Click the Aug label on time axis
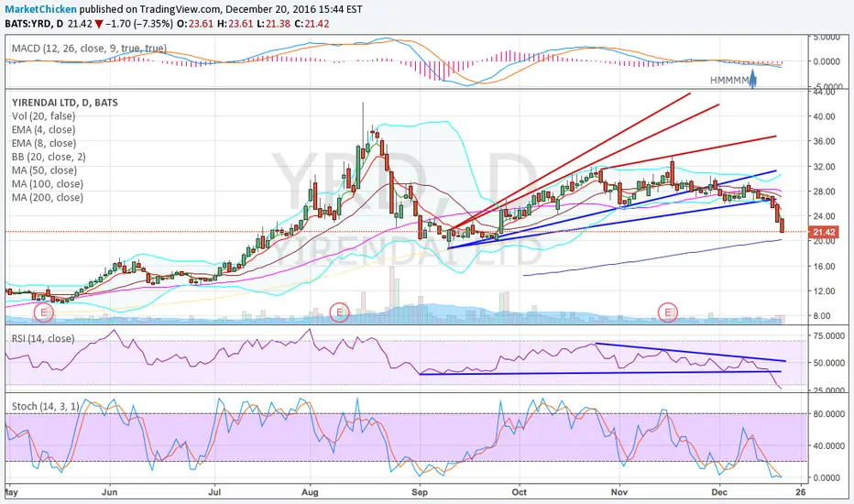 tap(310, 492)
